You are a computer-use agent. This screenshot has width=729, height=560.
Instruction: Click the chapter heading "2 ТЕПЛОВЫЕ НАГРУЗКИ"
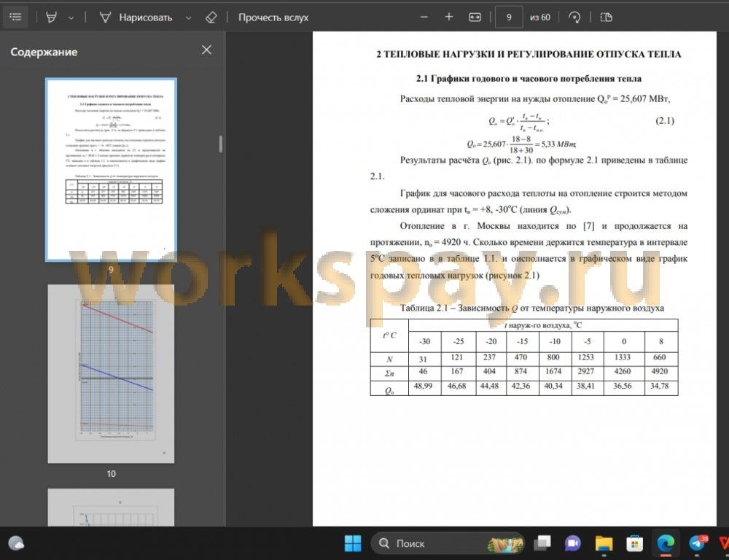[x=529, y=55]
